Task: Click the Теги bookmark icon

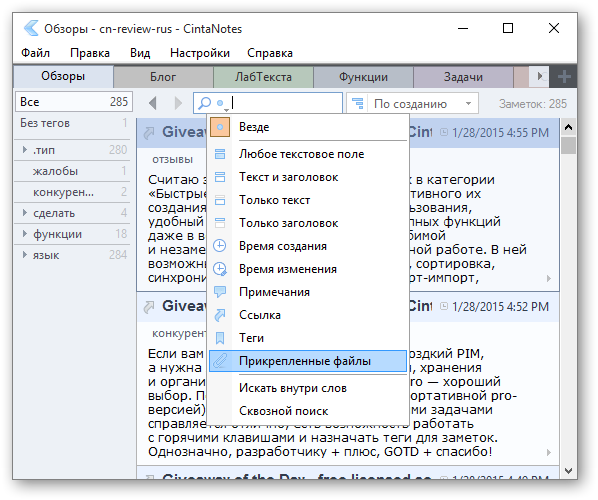Action: pos(220,338)
